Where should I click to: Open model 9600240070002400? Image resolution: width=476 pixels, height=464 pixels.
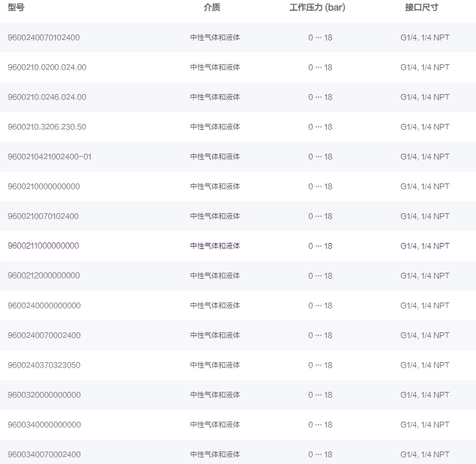tap(44, 335)
